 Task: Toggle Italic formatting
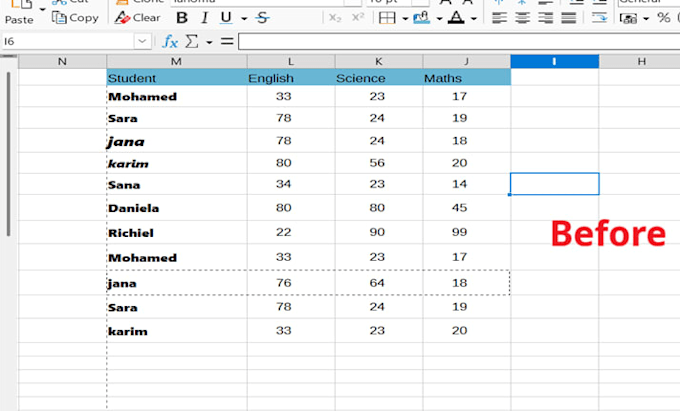point(204,18)
